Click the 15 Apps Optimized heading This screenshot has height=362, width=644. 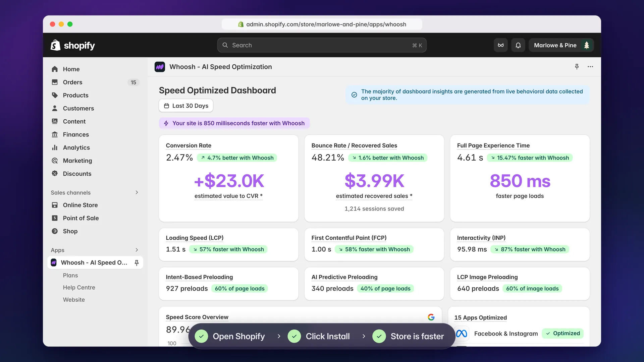pyautogui.click(x=480, y=317)
